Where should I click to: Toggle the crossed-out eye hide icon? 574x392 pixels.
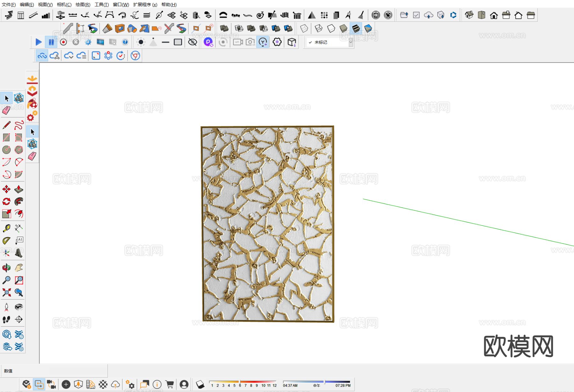coord(192,42)
